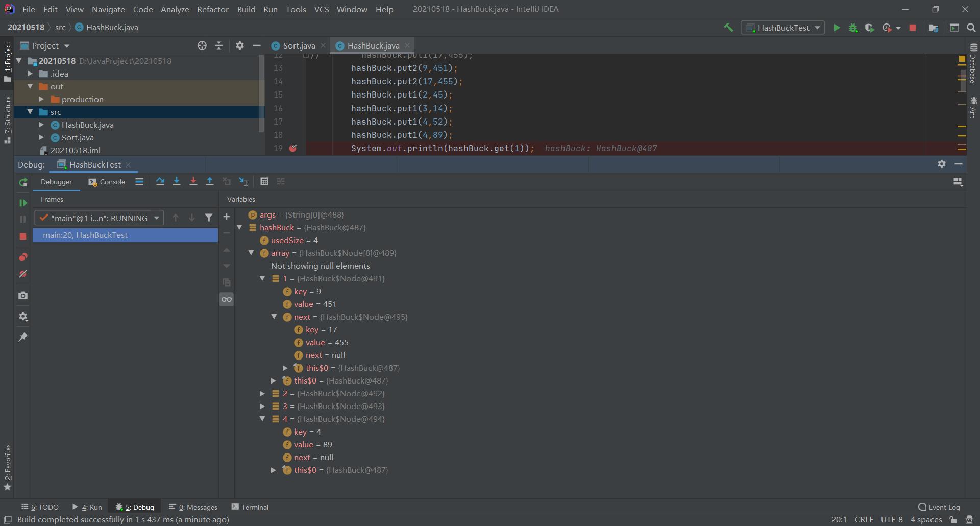This screenshot has width=980, height=526.
Task: Open the 4: Run tool window
Action: 87,507
